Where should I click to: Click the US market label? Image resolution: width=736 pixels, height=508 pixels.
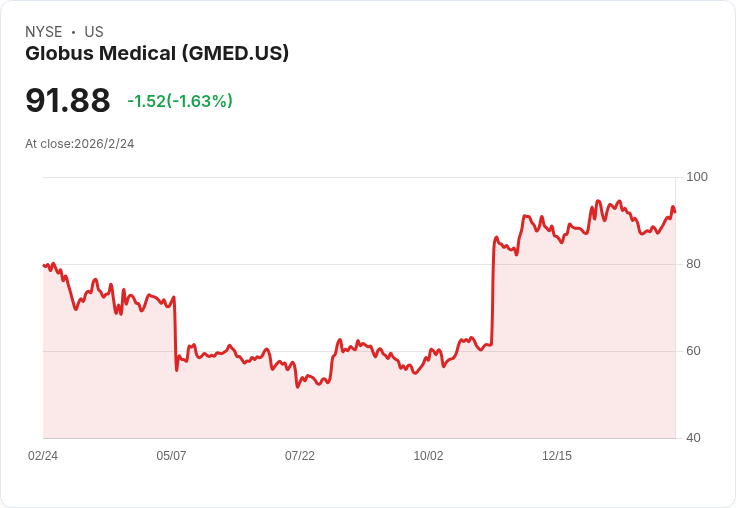tap(94, 32)
